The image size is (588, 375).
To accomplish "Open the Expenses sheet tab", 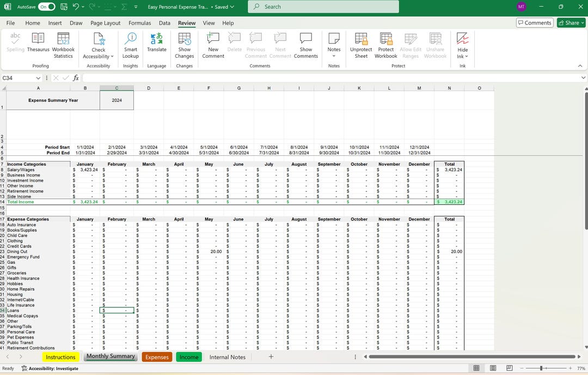I will [157, 357].
